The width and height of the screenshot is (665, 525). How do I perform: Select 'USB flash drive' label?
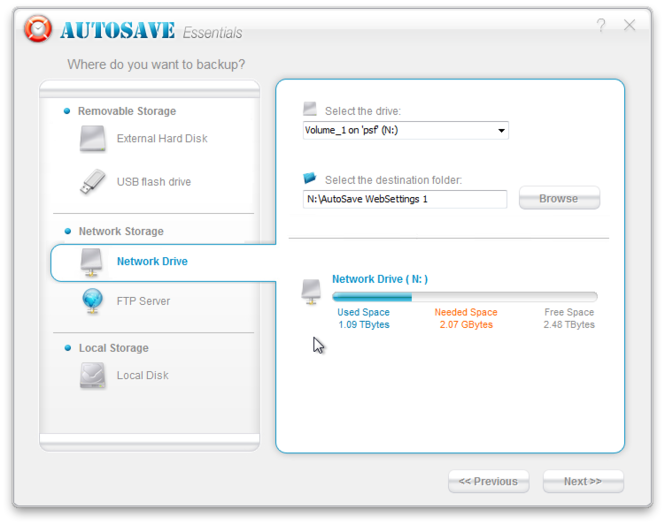(x=154, y=182)
